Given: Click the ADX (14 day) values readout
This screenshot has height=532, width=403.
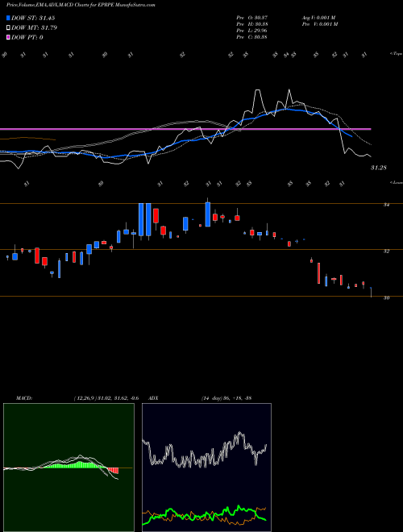Looking at the screenshot, I should pos(226,398).
